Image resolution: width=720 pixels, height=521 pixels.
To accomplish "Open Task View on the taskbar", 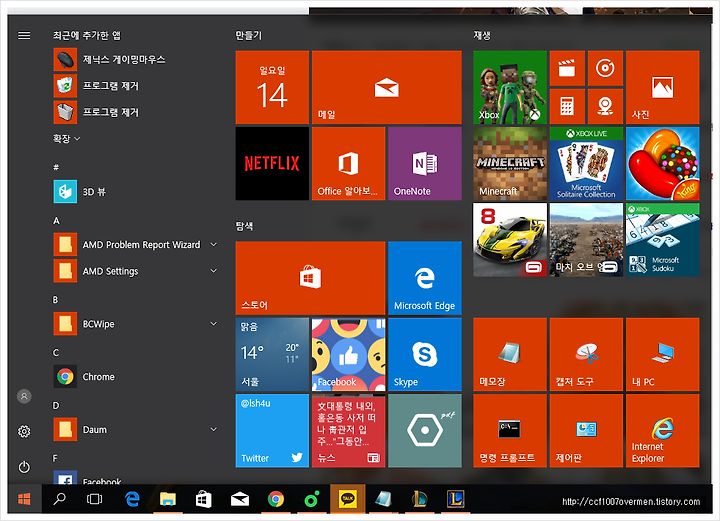I will [95, 499].
